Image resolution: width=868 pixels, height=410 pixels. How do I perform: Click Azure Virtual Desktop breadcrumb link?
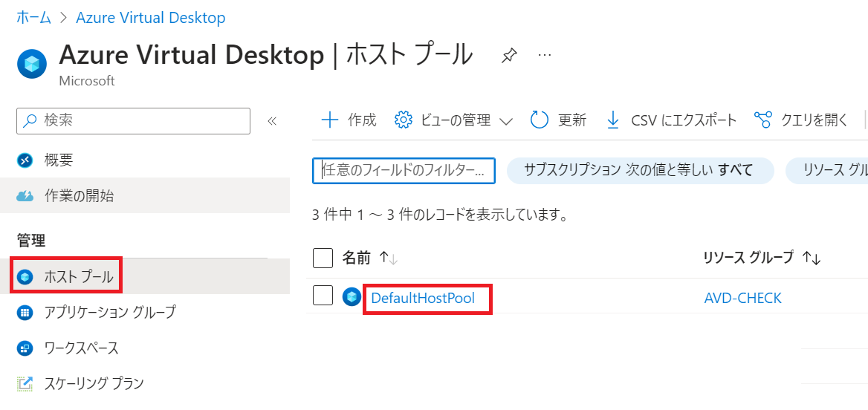151,18
